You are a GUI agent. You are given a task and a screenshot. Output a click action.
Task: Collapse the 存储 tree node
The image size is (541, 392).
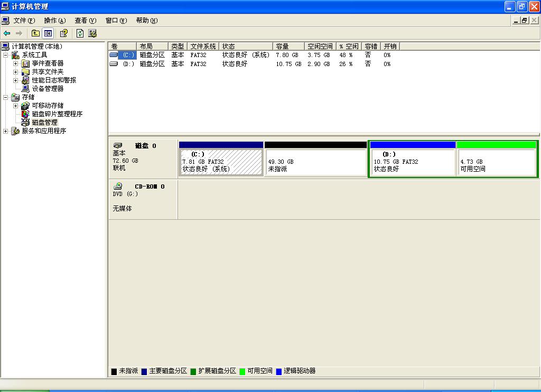click(x=5, y=97)
